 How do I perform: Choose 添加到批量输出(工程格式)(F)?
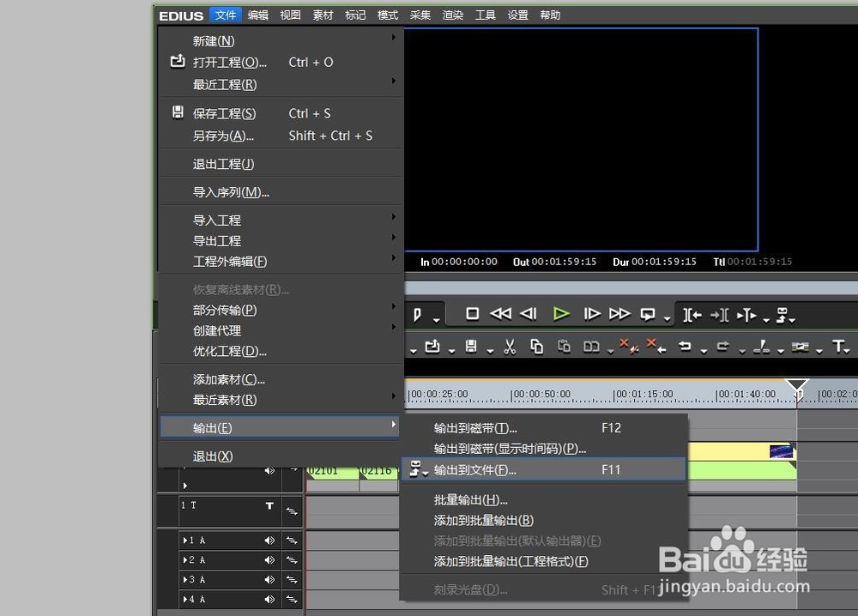pos(543,561)
